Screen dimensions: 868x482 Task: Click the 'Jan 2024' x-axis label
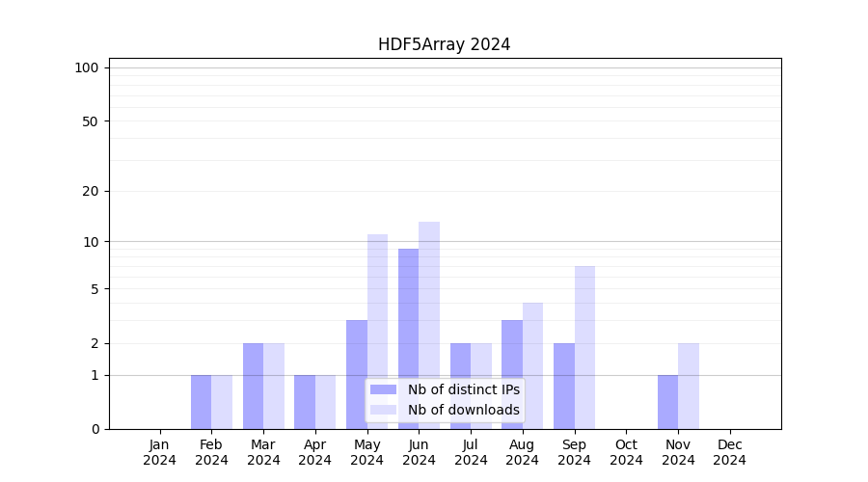[x=160, y=452]
